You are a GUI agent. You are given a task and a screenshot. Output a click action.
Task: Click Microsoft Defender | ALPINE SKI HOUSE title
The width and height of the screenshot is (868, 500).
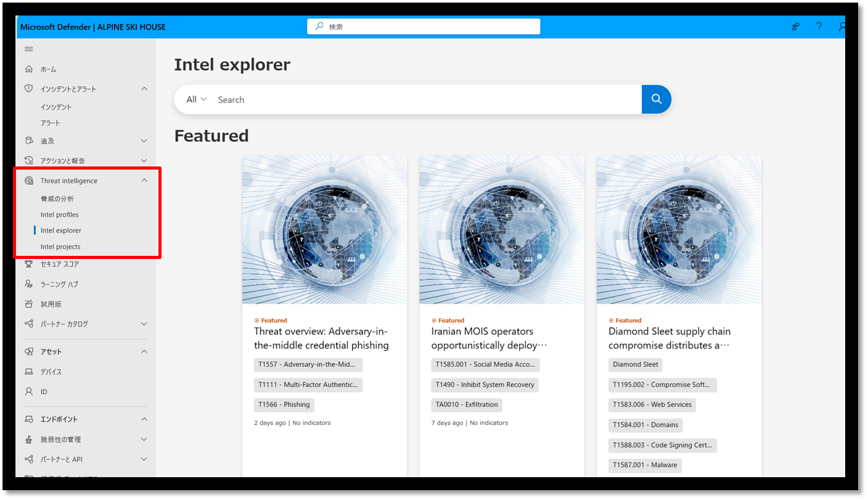coord(93,27)
